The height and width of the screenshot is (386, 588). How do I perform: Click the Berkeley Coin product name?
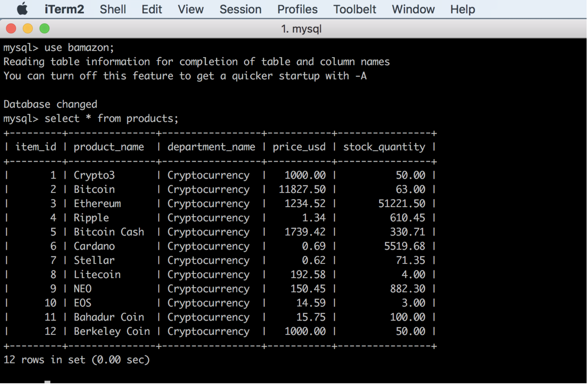point(112,331)
